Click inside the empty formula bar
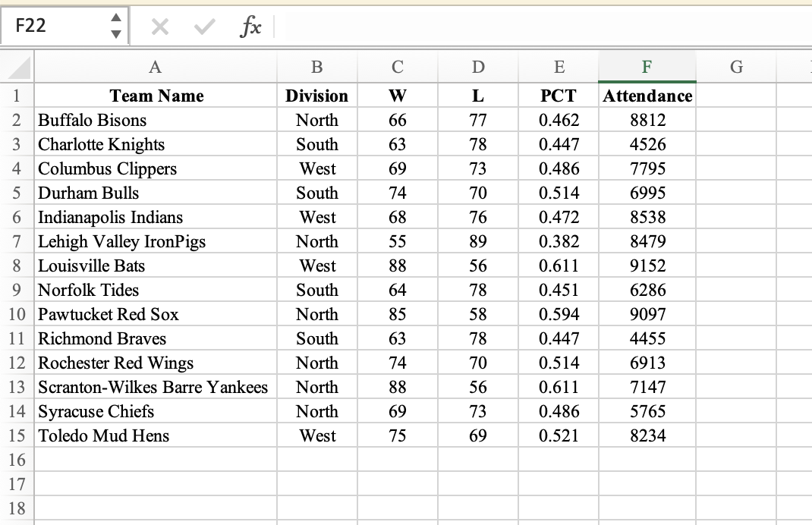The width and height of the screenshot is (812, 525). [x=455, y=25]
